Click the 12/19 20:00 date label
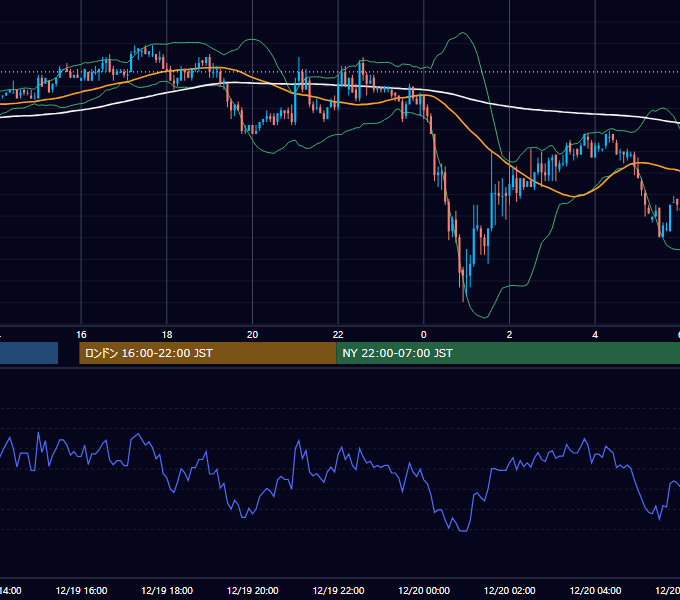This screenshot has width=680, height=600. (x=252, y=590)
